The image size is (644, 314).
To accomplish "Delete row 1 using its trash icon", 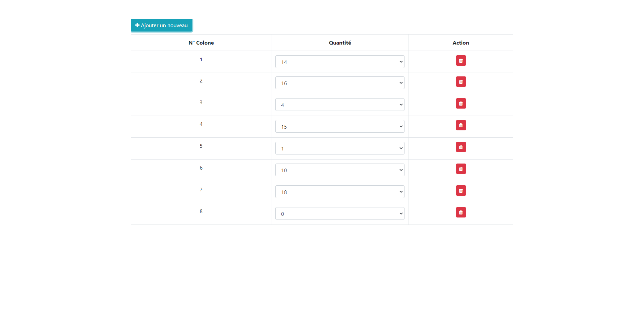I will 461,61.
